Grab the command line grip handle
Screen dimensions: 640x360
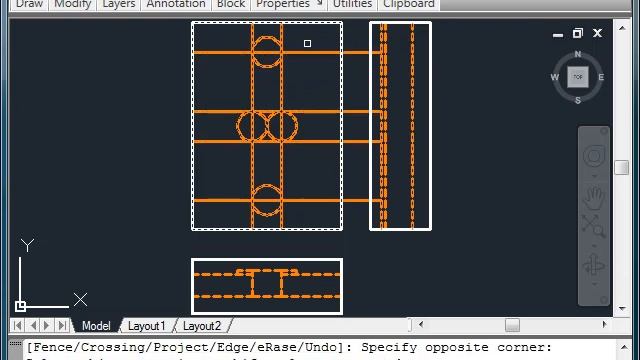[16, 345]
